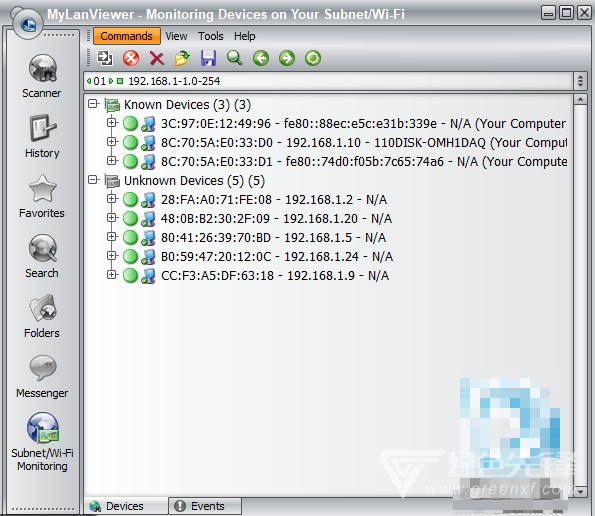
Task: Click the green refresh circle toolbar icon
Action: click(313, 58)
